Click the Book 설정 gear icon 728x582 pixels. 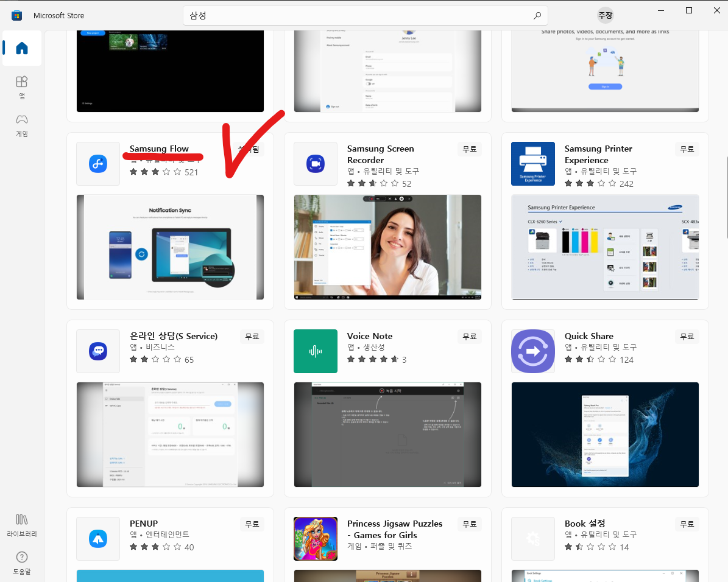pos(533,539)
